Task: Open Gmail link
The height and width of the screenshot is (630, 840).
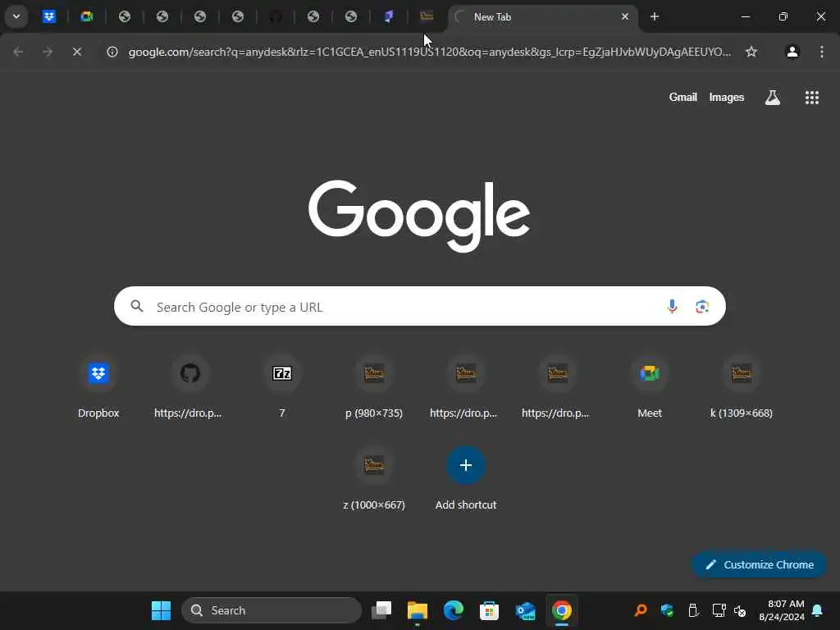Action: [x=682, y=97]
